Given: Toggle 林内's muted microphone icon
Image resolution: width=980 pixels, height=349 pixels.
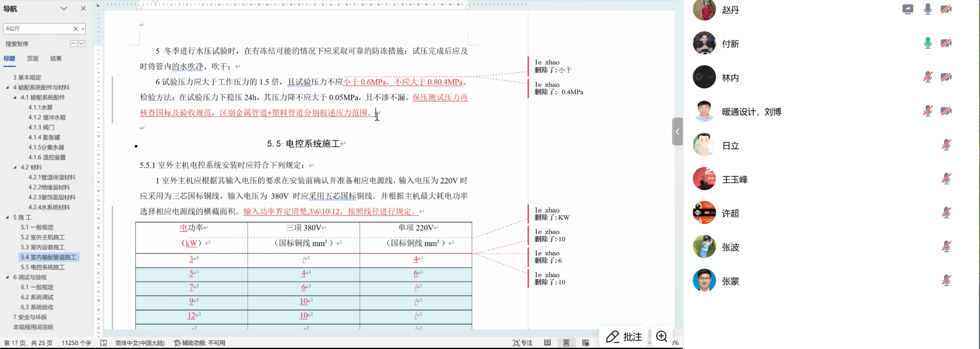Looking at the screenshot, I should [x=927, y=77].
